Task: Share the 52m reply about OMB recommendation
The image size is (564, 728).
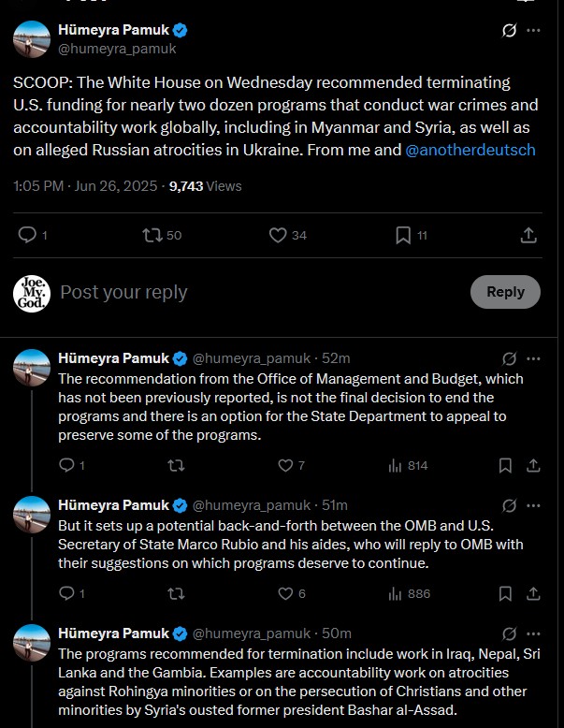Action: point(533,465)
